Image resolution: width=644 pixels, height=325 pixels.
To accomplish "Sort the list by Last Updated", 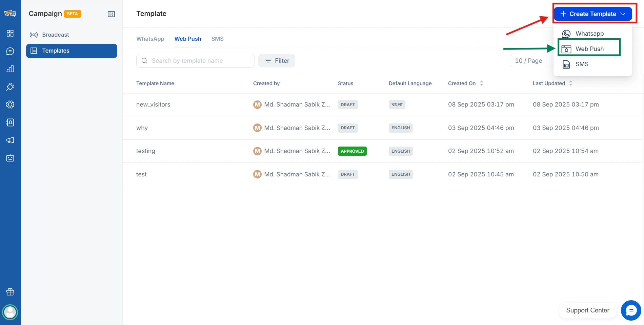I will [570, 83].
